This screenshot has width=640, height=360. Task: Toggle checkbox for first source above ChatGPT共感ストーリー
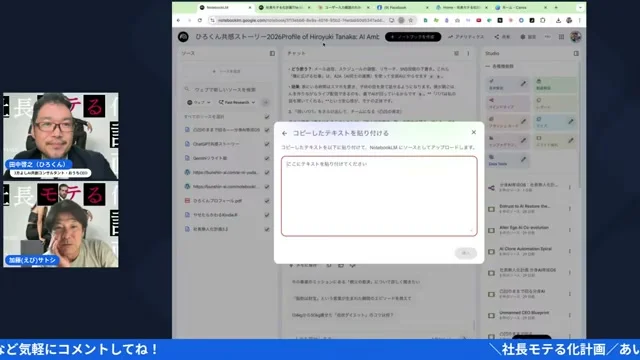[267, 130]
